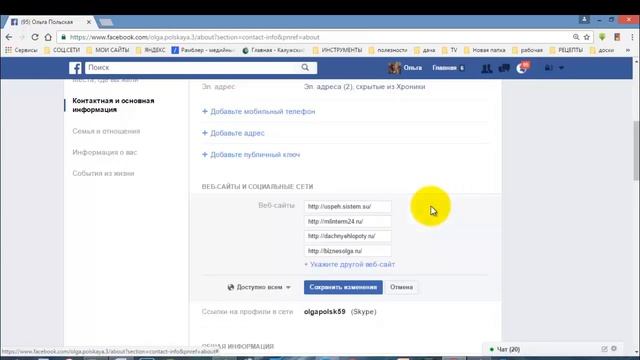Open chat settings gear icon
640x360 pixels.
coord(614,349)
